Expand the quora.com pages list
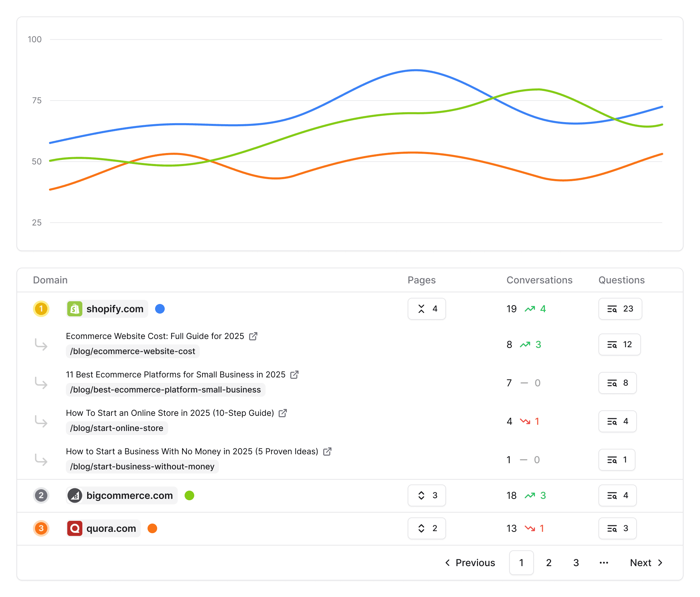 427,528
